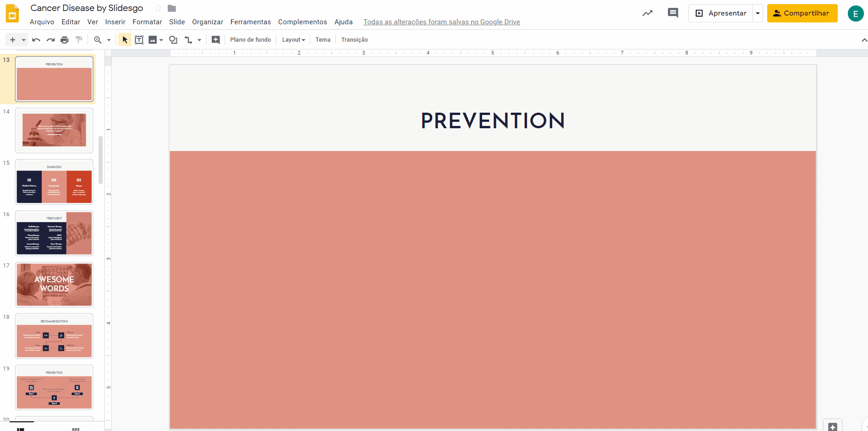Click the Tema button
This screenshot has width=868, height=431.
323,40
